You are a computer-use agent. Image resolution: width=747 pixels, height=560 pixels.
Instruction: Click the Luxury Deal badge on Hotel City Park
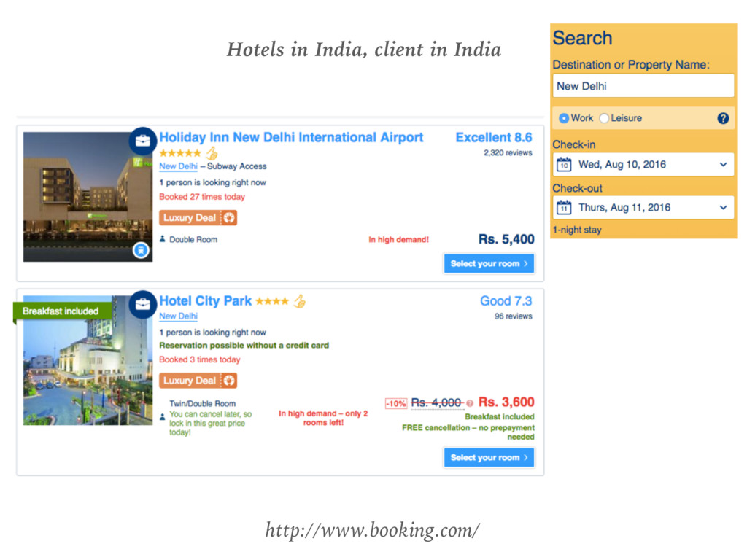point(198,381)
